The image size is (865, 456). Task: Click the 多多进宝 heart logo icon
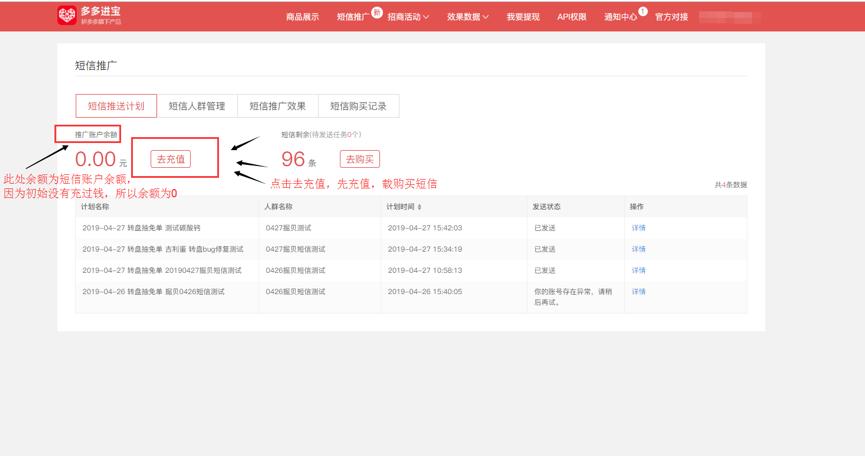(67, 15)
